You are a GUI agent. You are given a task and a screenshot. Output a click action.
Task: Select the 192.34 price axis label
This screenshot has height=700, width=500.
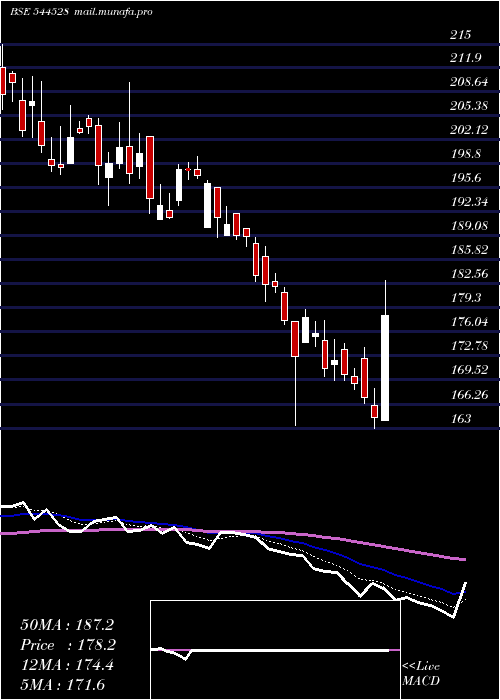468,202
